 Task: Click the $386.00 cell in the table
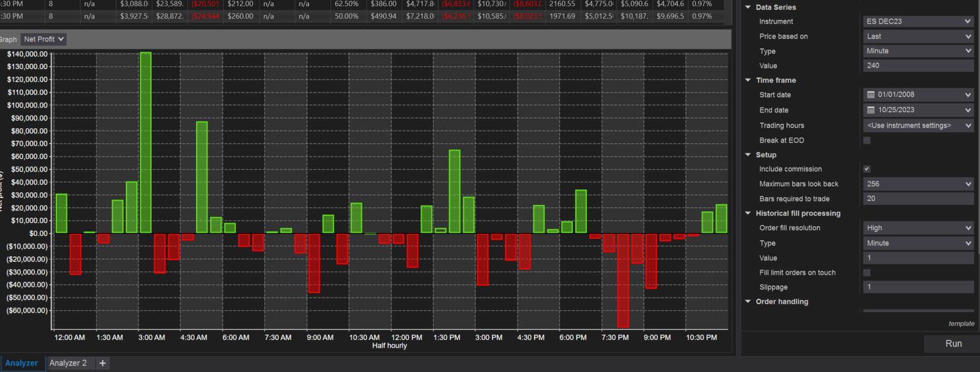(384, 4)
